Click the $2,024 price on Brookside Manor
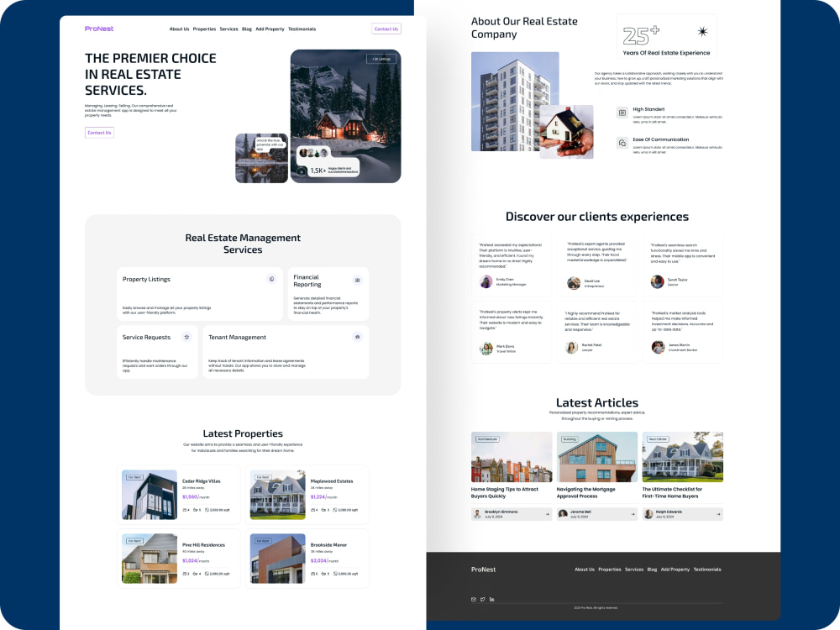The image size is (840, 630). (318, 560)
